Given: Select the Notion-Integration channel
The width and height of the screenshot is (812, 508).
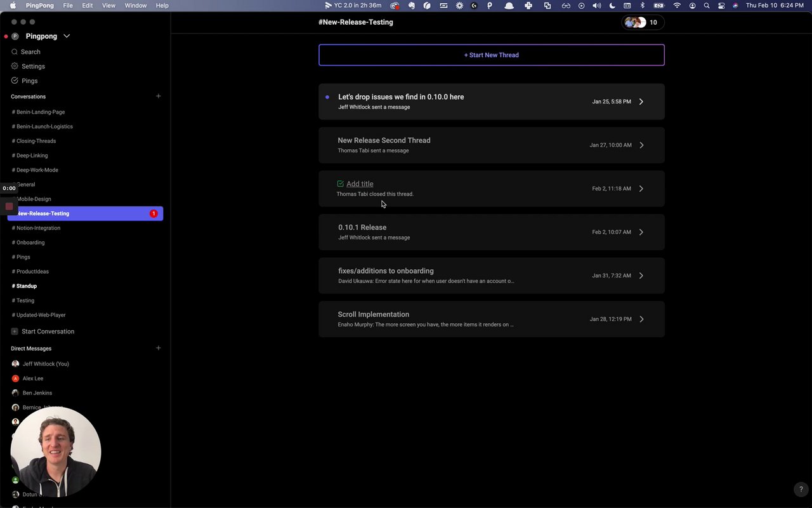Looking at the screenshot, I should pos(36,228).
